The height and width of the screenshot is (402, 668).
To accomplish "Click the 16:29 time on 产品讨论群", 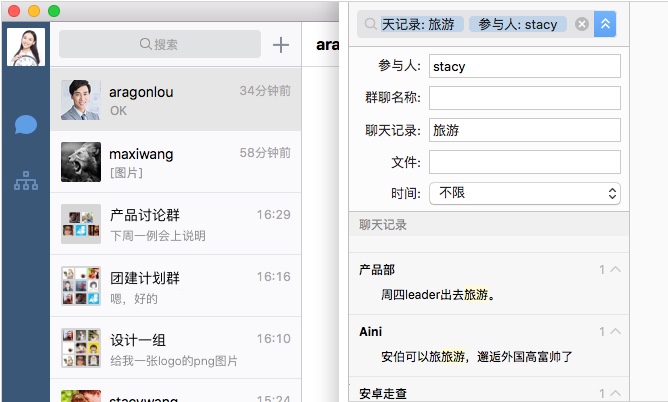I will tap(274, 214).
